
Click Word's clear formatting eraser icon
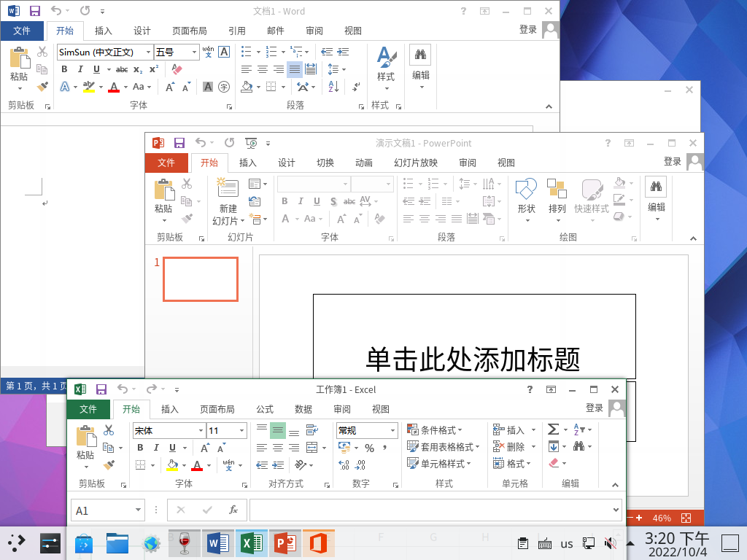(177, 69)
